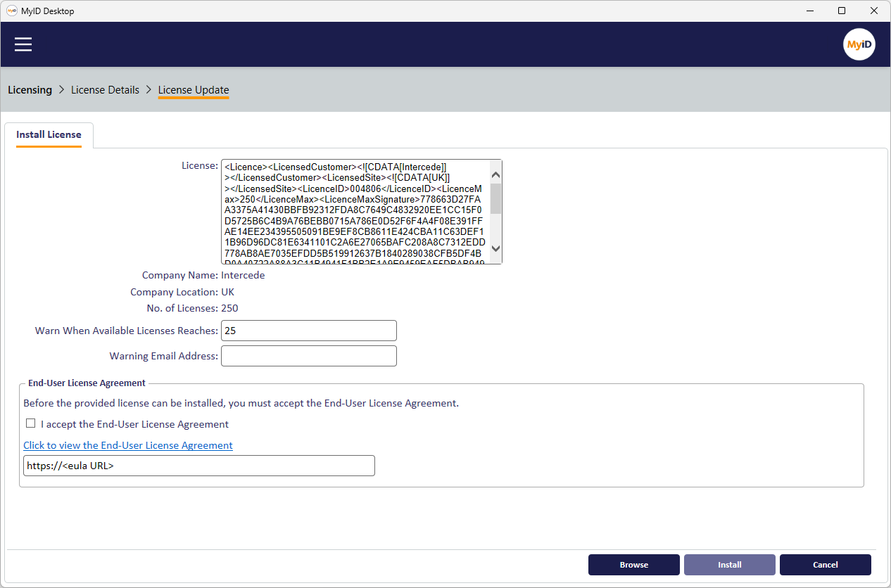Screen dimensions: 891x588
Task: Minimize the MyID Desktop window
Action: click(x=810, y=11)
